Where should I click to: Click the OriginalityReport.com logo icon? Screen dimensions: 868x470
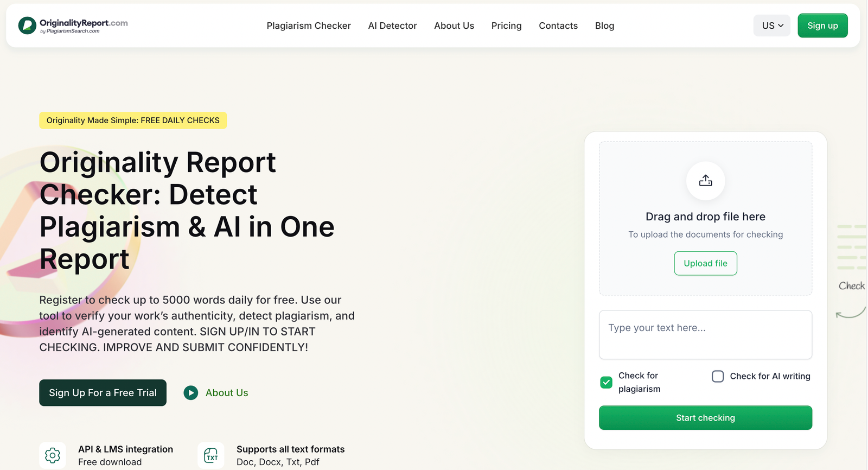[27, 26]
